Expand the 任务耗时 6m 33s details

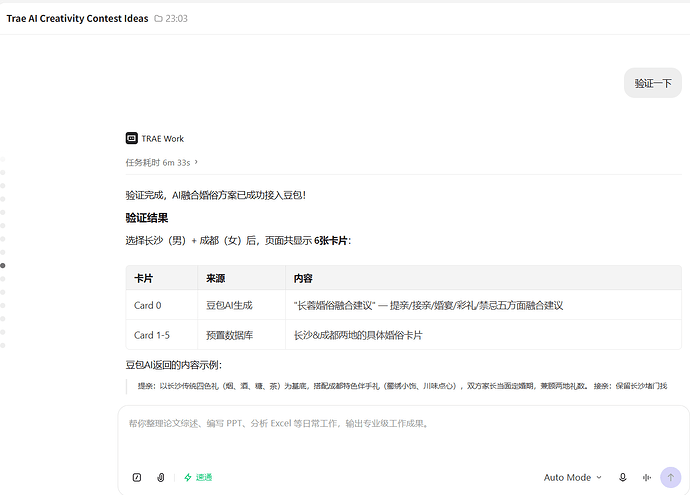pos(161,162)
